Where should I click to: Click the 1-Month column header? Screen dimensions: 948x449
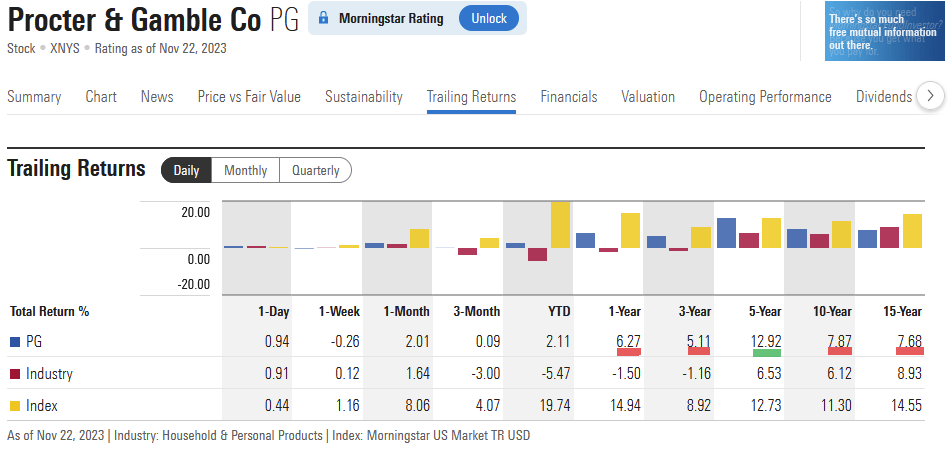pyautogui.click(x=407, y=312)
